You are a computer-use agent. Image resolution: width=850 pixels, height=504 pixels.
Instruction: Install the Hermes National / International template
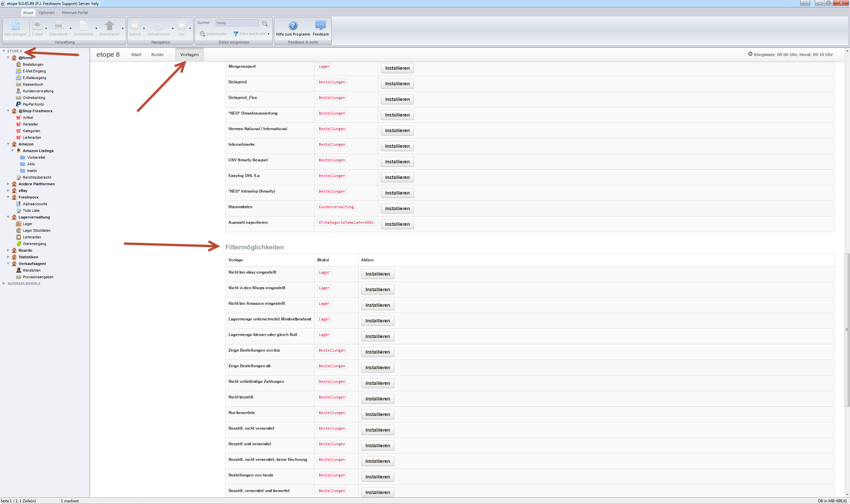[x=397, y=130]
